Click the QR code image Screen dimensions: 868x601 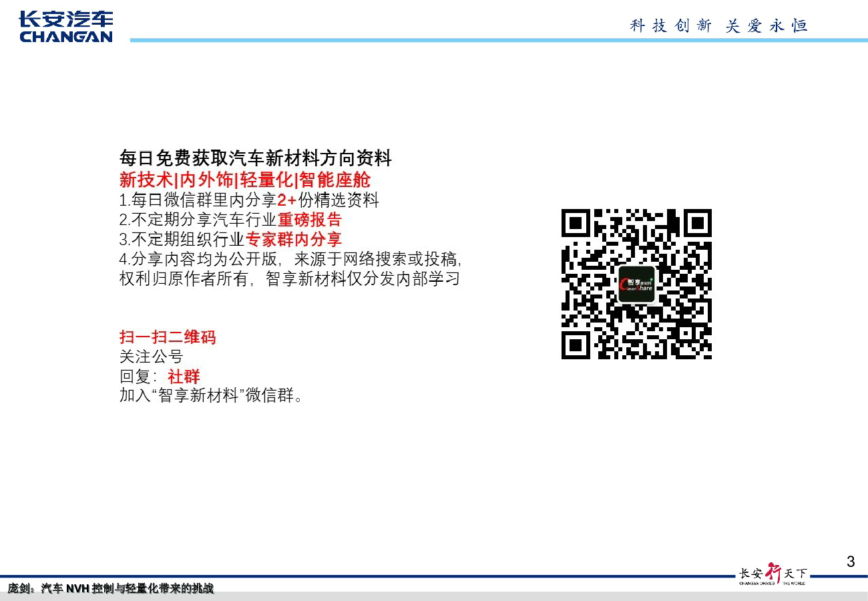[636, 284]
